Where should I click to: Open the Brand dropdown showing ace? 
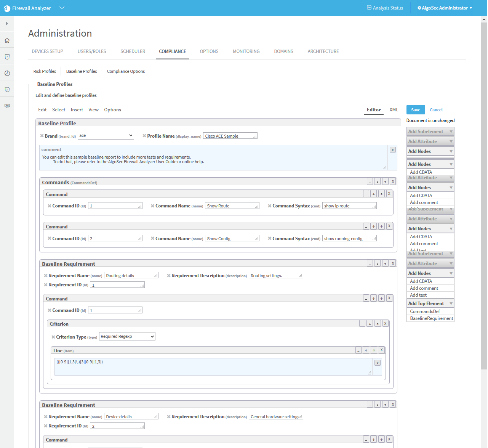point(106,135)
